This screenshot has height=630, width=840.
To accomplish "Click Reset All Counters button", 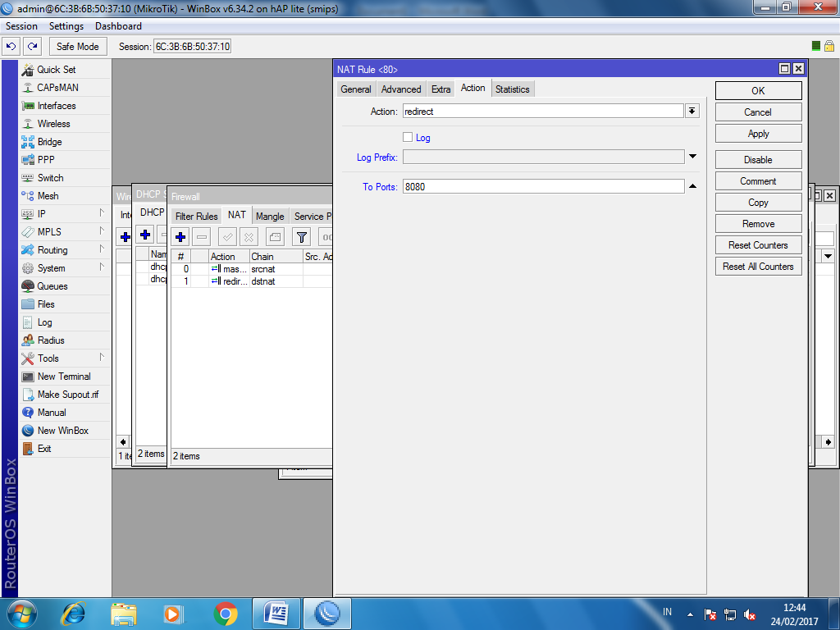I will pyautogui.click(x=758, y=267).
